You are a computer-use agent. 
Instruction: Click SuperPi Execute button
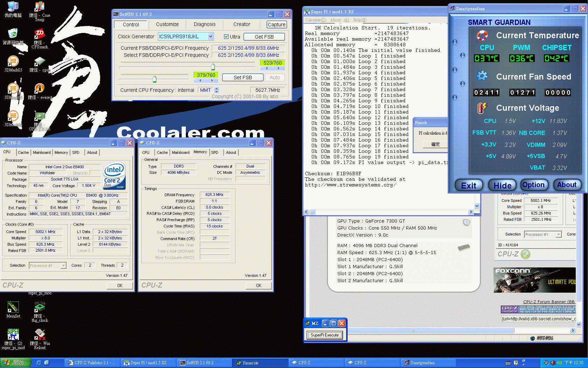(x=324, y=335)
